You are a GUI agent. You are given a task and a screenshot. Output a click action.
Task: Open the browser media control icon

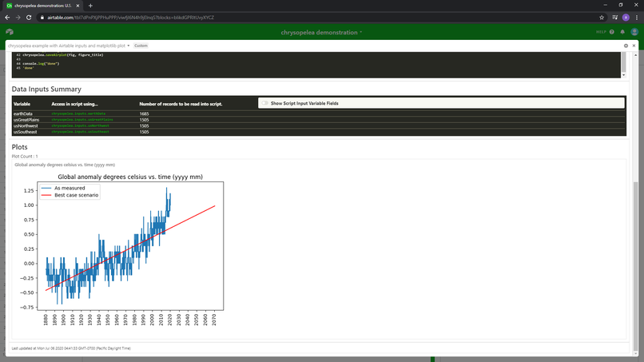coord(615,18)
